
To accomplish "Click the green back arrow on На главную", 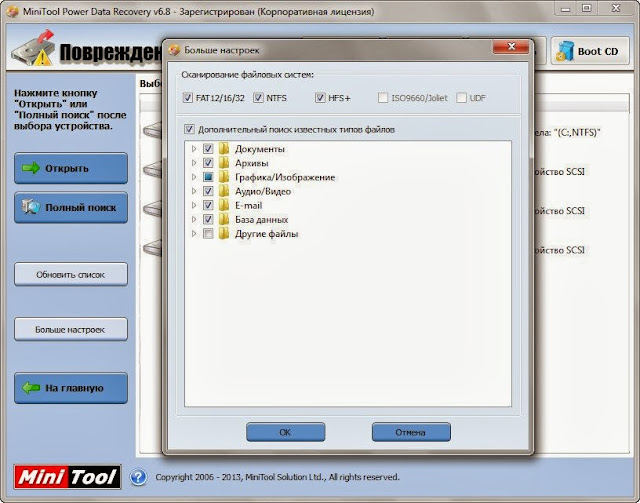I will [31, 388].
